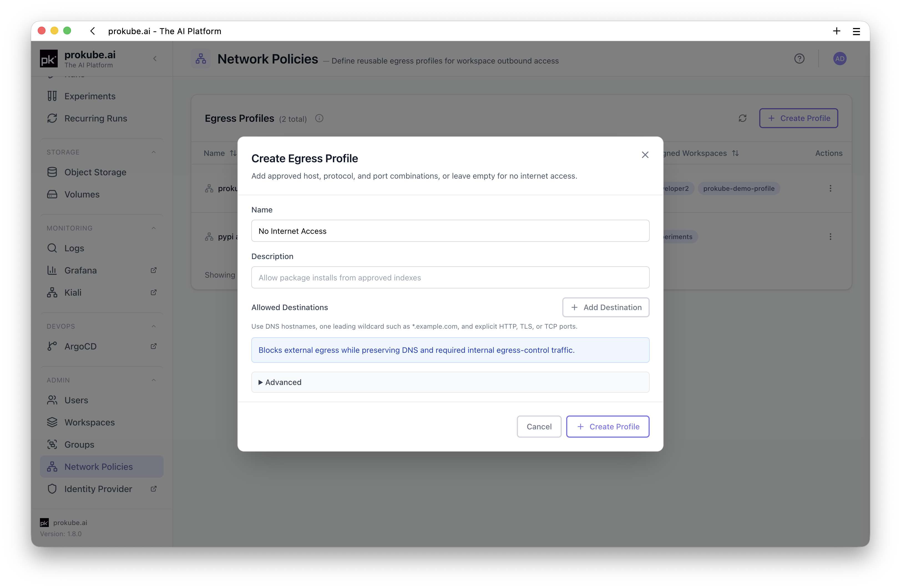Open Object Storage in sidebar
Image resolution: width=901 pixels, height=588 pixels.
pos(102,172)
